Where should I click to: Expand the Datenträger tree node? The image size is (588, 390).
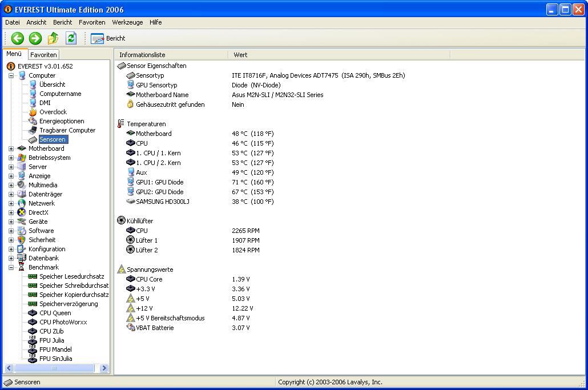11,194
